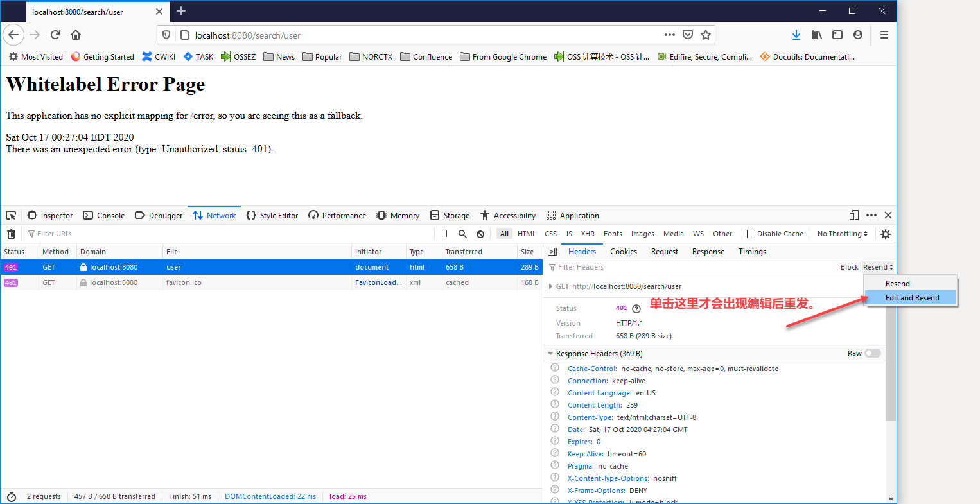Open the Cookies details tab

pyautogui.click(x=624, y=252)
